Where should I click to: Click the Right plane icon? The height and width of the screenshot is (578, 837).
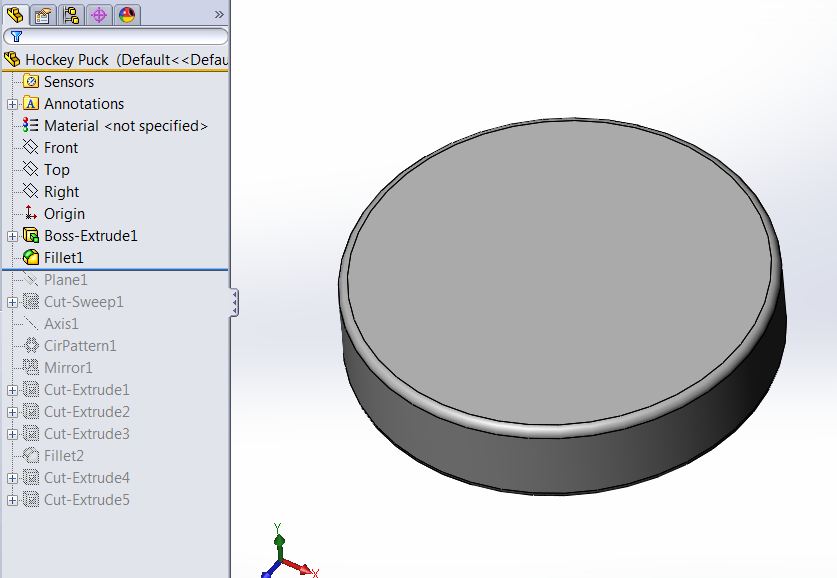(31, 191)
